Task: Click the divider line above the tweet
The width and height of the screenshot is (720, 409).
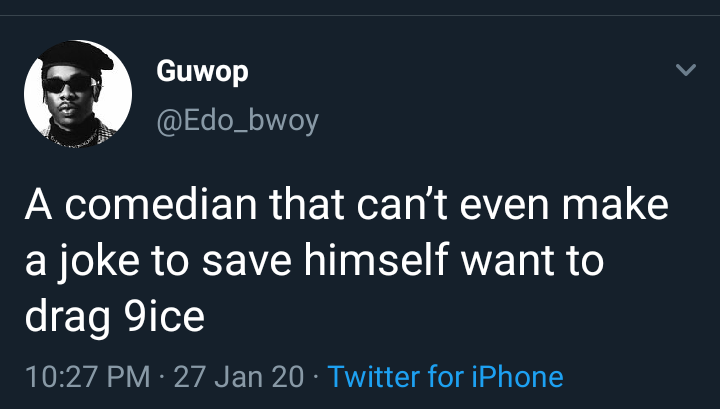Action: pyautogui.click(x=360, y=16)
